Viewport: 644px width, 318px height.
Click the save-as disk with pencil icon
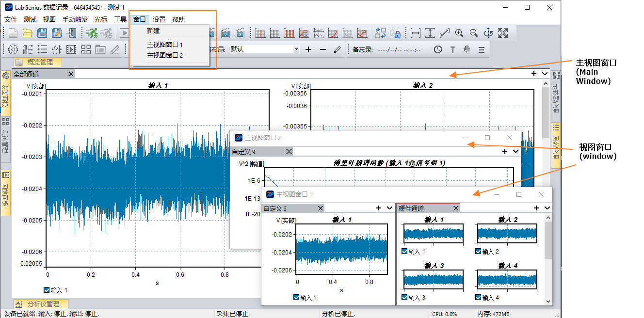57,33
